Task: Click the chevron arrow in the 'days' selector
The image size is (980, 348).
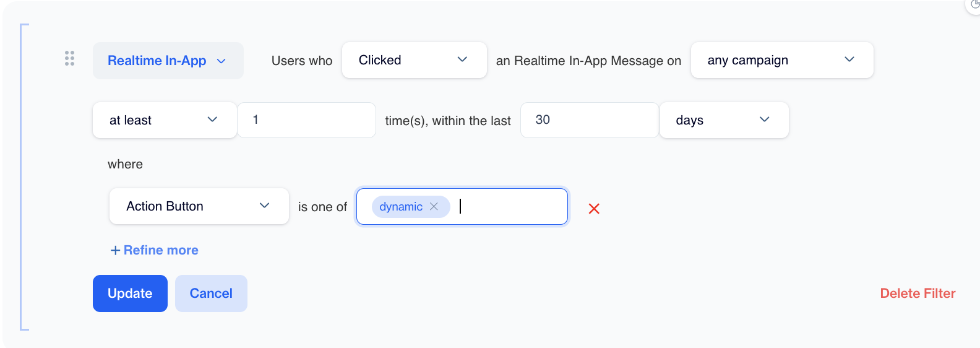Action: click(x=765, y=120)
